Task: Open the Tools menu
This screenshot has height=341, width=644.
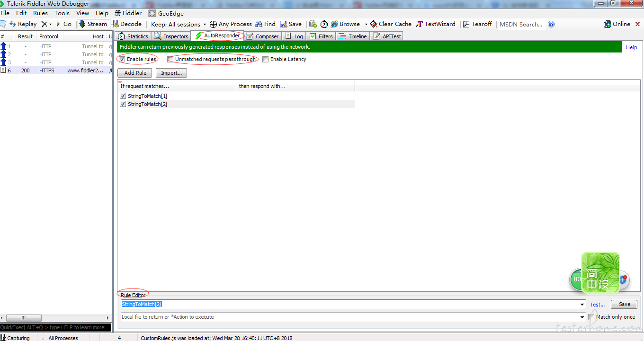Action: (62, 13)
